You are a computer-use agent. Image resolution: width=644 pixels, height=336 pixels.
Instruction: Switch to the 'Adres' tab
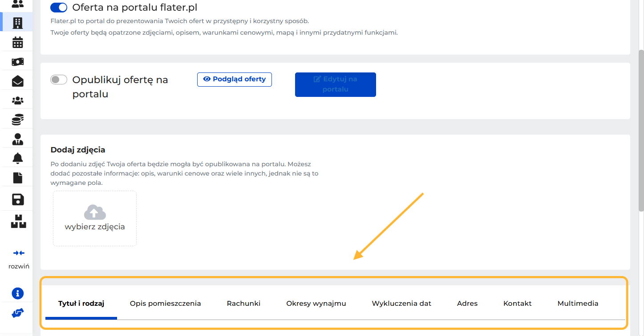click(467, 304)
